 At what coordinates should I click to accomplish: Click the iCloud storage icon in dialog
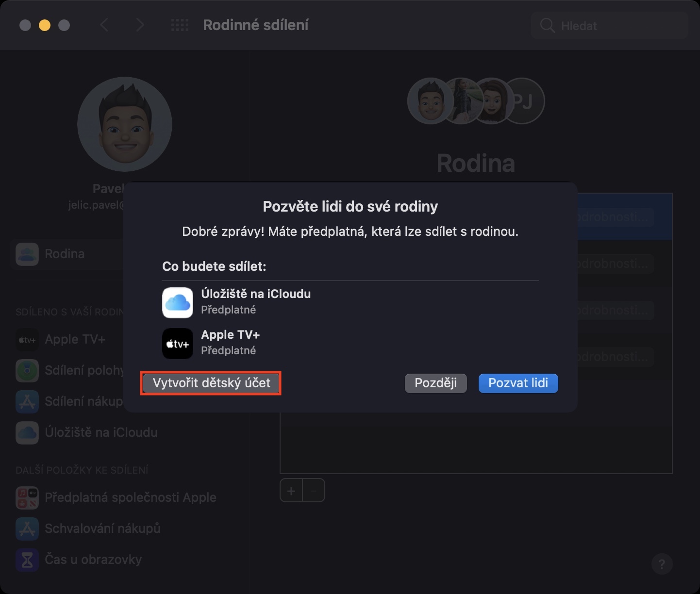pyautogui.click(x=178, y=303)
